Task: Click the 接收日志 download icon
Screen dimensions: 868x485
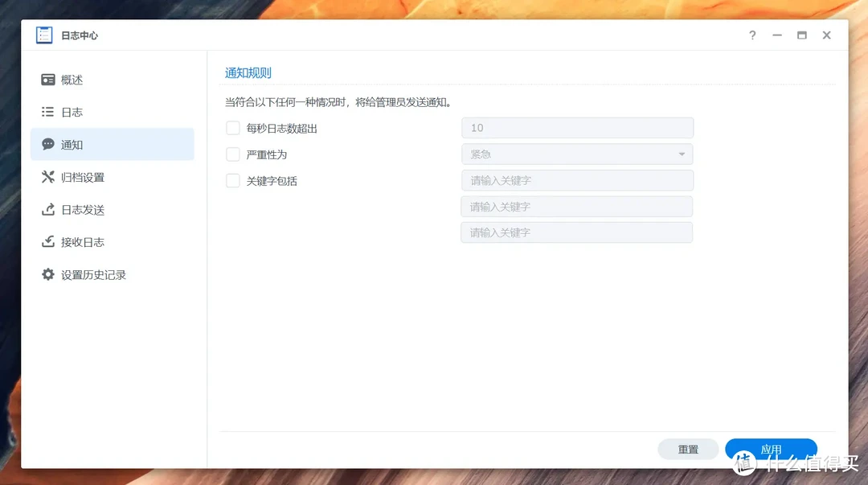Action: (x=48, y=242)
